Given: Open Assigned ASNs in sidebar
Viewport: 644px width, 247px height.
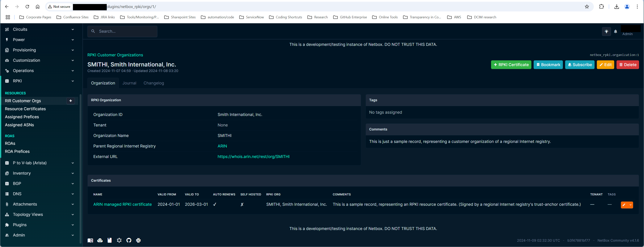Looking at the screenshot, I should [19, 125].
